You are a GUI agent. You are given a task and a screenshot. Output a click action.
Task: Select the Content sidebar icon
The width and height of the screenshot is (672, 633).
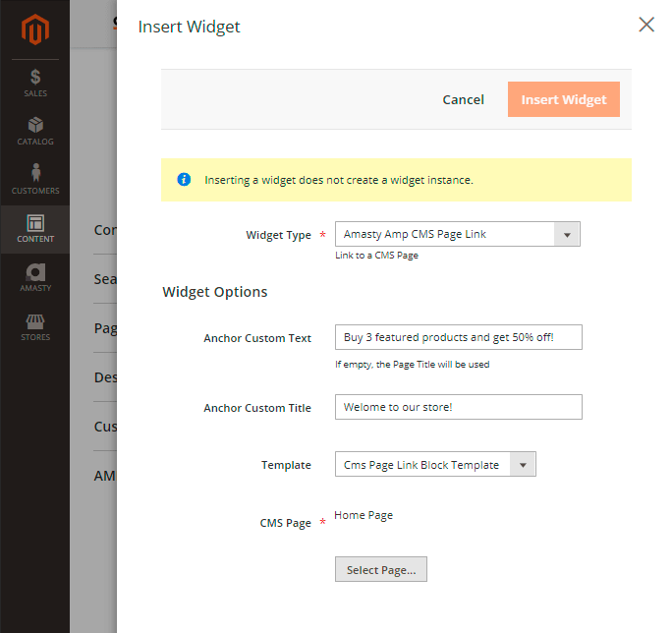pyautogui.click(x=35, y=229)
